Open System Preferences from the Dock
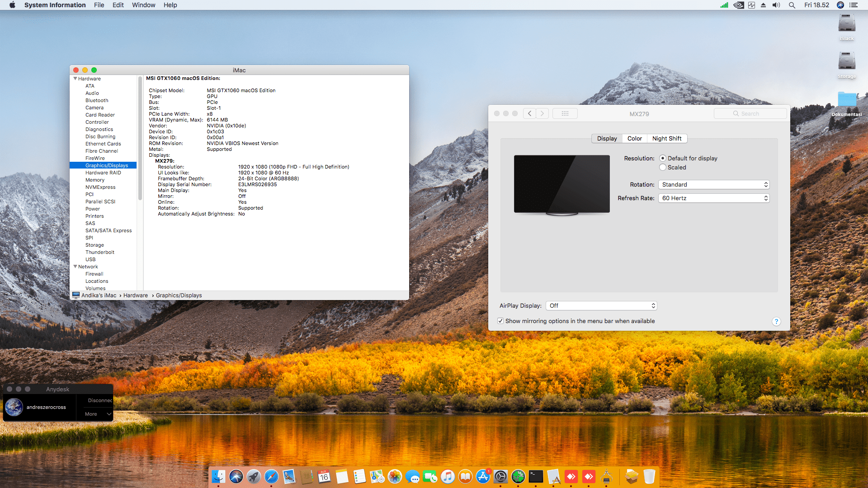The image size is (868, 488). pyautogui.click(x=500, y=476)
